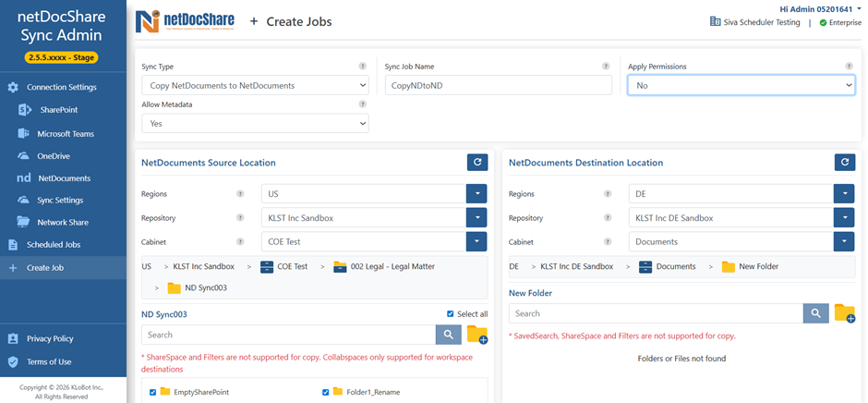Open the Terms of Use link
This screenshot has width=868, height=403.
coord(49,361)
